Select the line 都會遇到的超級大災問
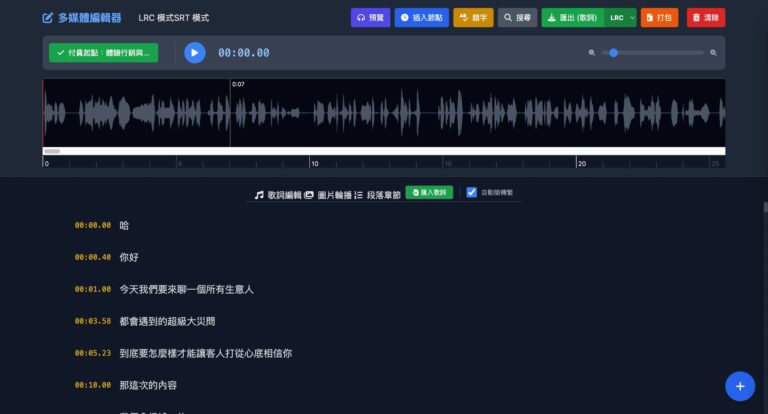Viewport: 768px width, 414px height. pyautogui.click(x=168, y=321)
